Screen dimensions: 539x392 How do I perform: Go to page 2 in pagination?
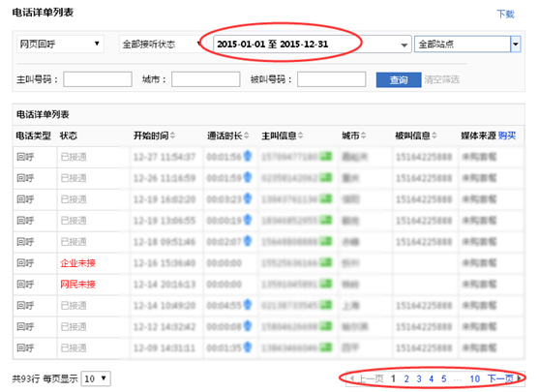406,378
